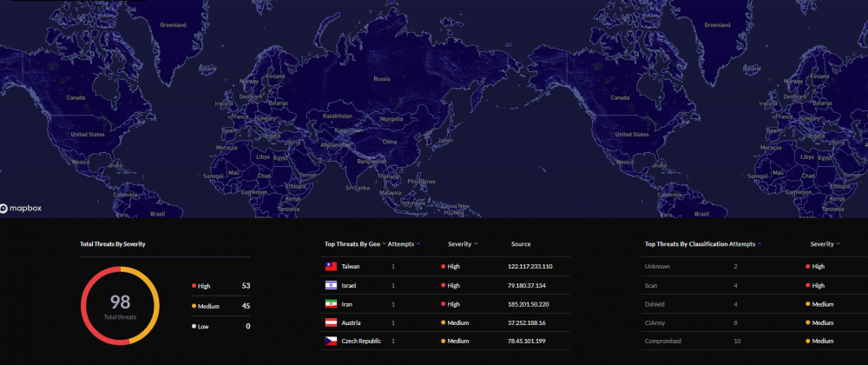Click the 98 Total threats donut center

[x=120, y=305]
